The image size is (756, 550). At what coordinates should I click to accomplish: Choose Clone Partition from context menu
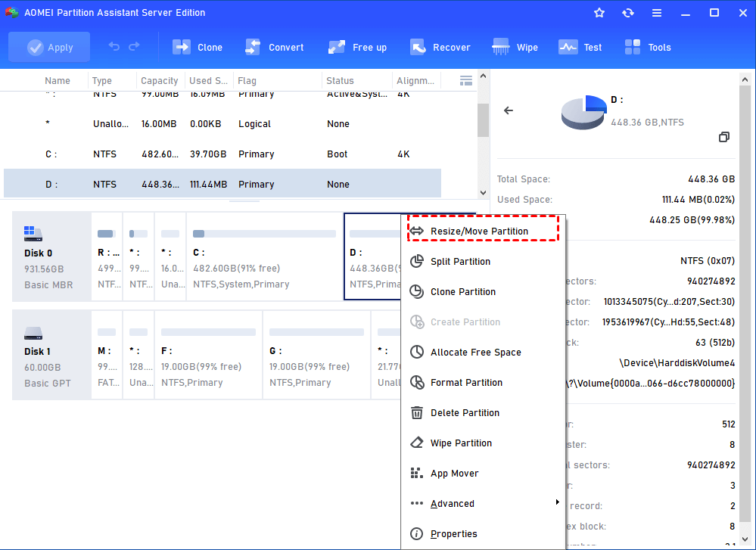[x=483, y=291]
